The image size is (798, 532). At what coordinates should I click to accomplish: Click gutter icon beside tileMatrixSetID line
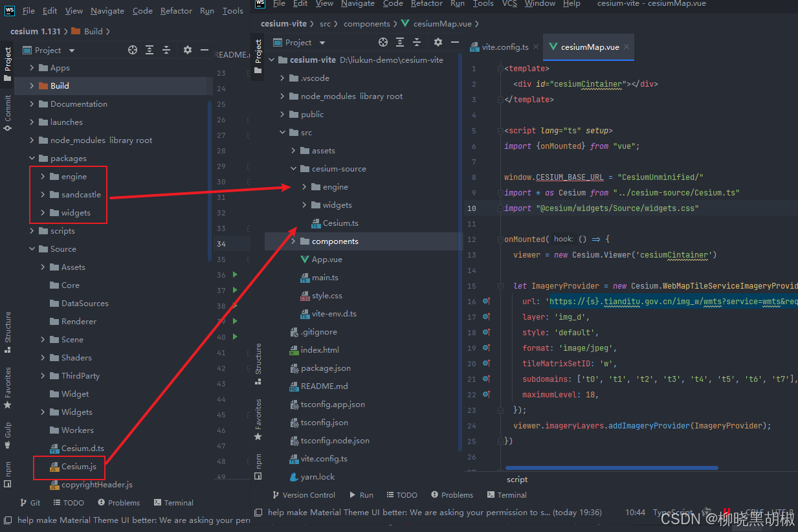pos(487,364)
